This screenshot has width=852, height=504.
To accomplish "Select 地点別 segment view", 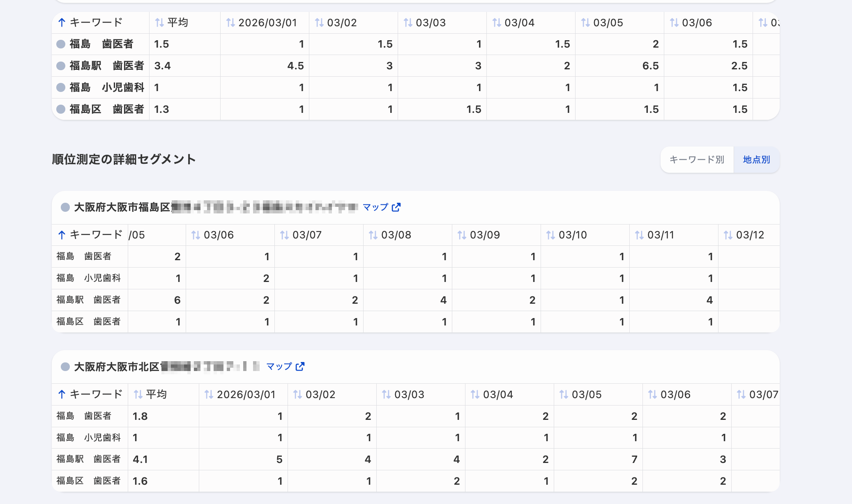I will pyautogui.click(x=756, y=160).
